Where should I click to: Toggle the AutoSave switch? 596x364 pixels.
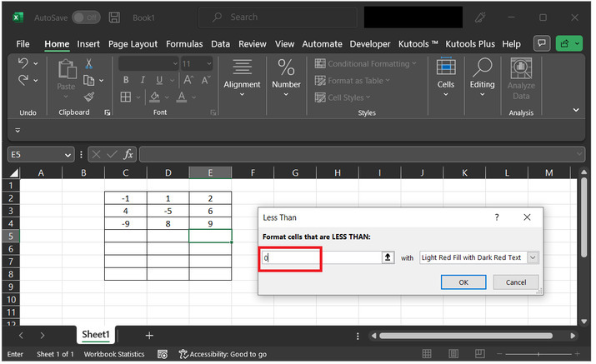pos(87,17)
